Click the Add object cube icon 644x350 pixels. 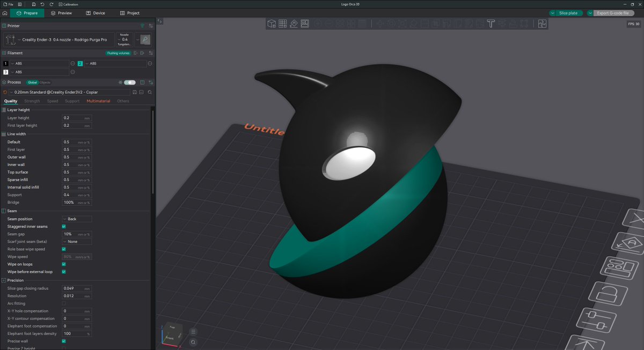(272, 23)
